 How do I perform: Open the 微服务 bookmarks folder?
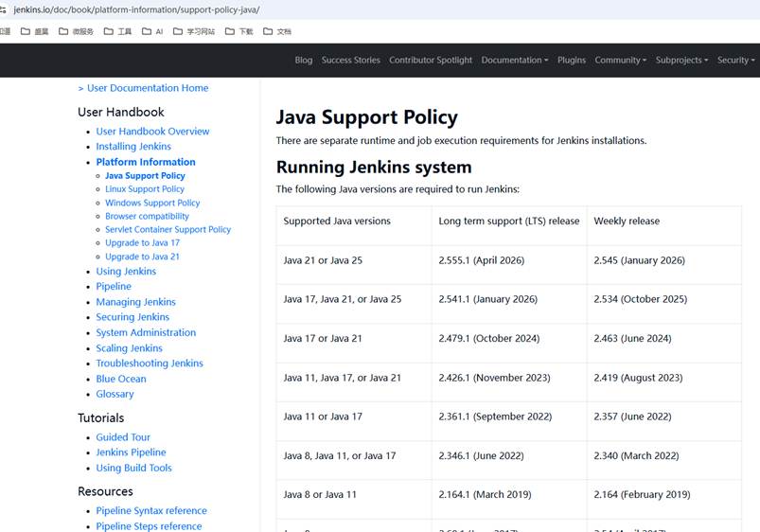[x=76, y=31]
